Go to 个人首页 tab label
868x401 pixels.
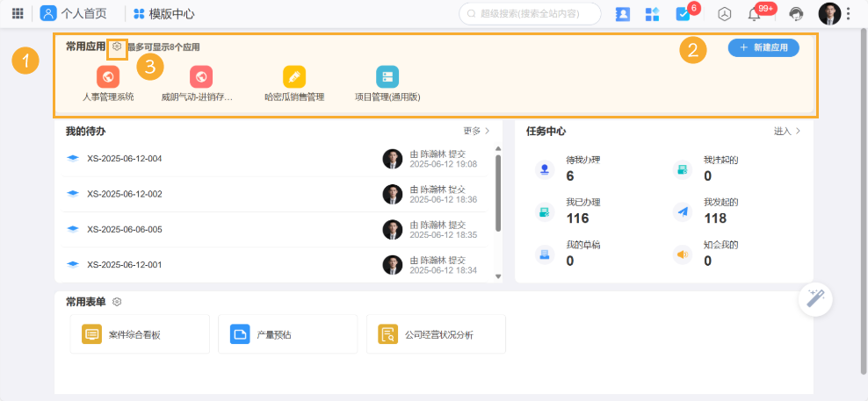[x=83, y=14]
